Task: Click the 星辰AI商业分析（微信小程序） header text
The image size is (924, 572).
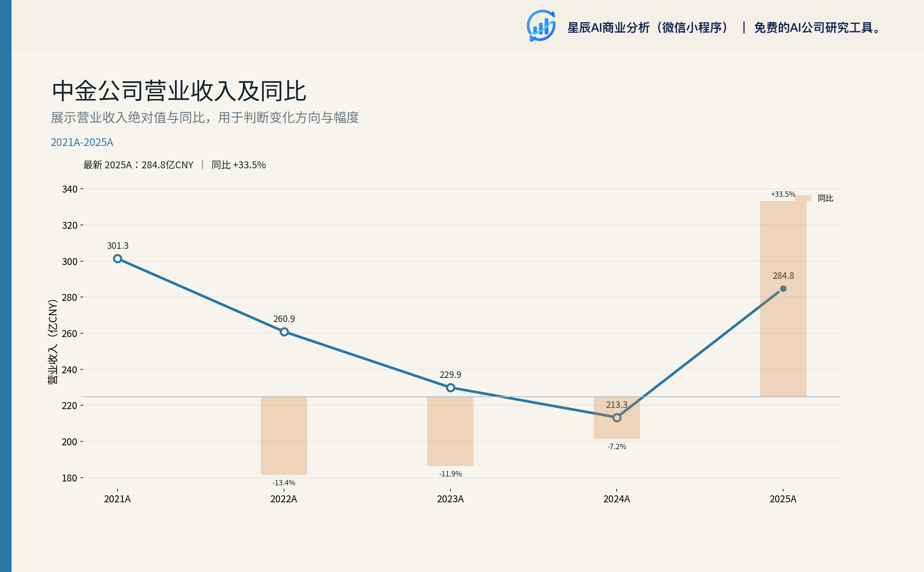Action: 648,28
